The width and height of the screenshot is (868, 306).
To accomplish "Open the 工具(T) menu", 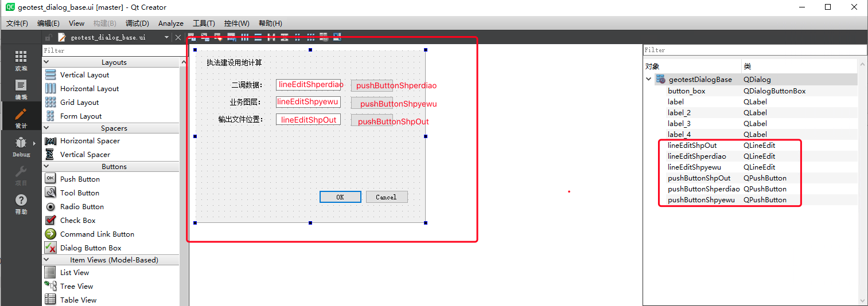I will [x=204, y=23].
